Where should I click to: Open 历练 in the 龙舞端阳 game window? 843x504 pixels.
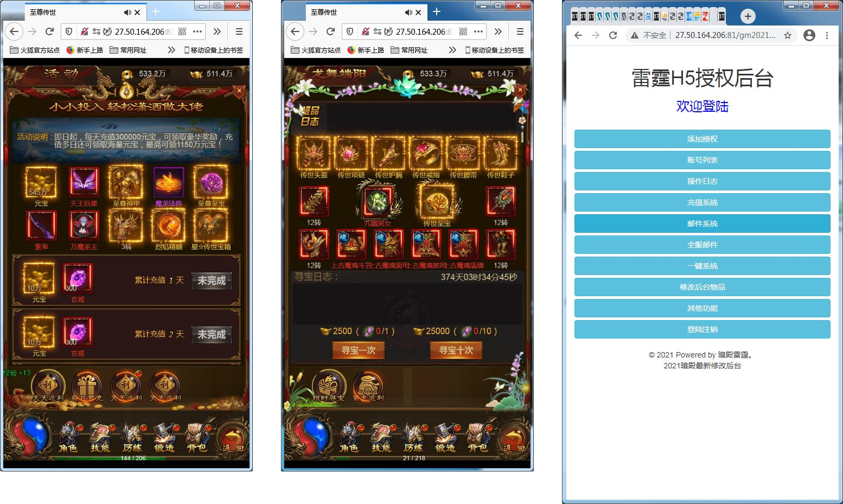pyautogui.click(x=413, y=437)
